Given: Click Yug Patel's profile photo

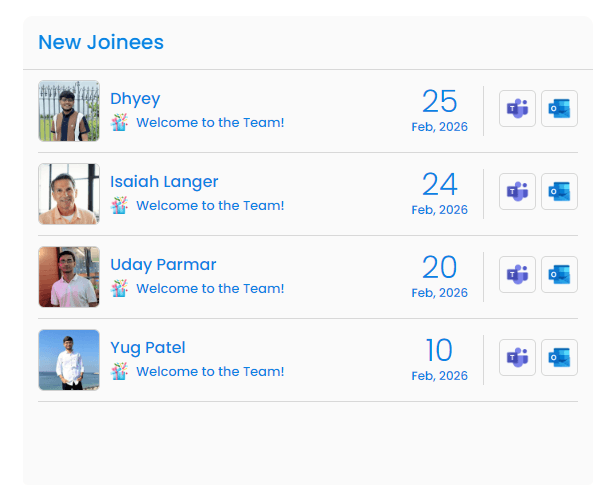Looking at the screenshot, I should (69, 360).
